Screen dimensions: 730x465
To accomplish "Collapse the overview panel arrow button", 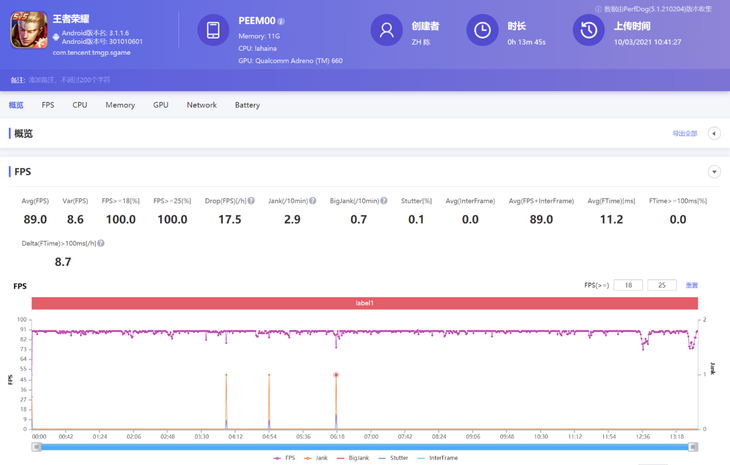I will pyautogui.click(x=714, y=133).
